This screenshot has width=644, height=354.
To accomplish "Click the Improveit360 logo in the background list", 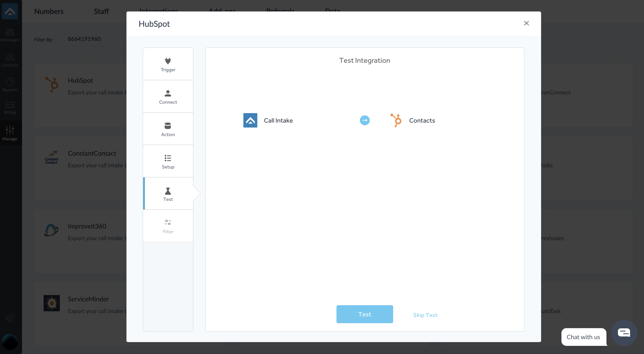I will [x=51, y=230].
